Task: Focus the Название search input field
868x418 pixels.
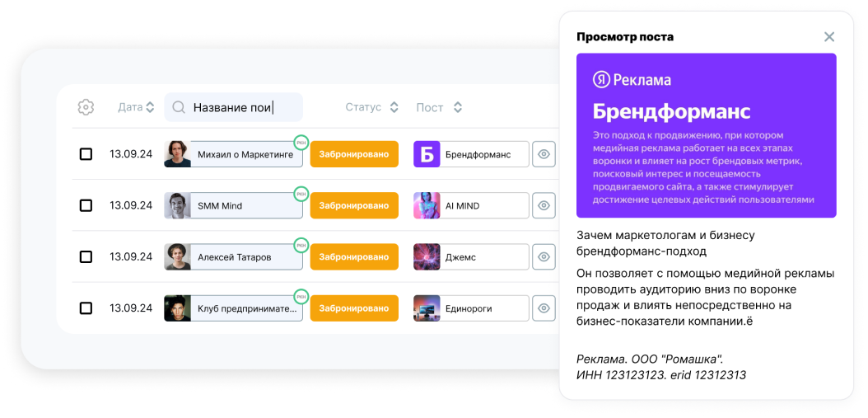Action: point(243,107)
